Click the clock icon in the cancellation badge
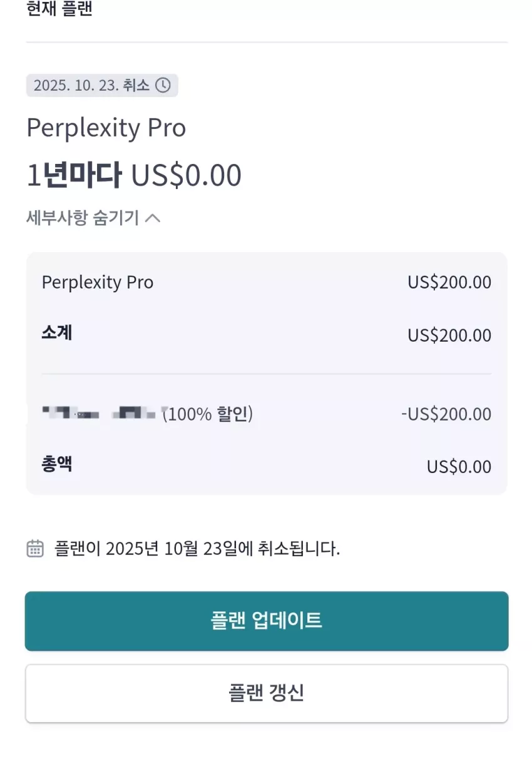 (163, 85)
